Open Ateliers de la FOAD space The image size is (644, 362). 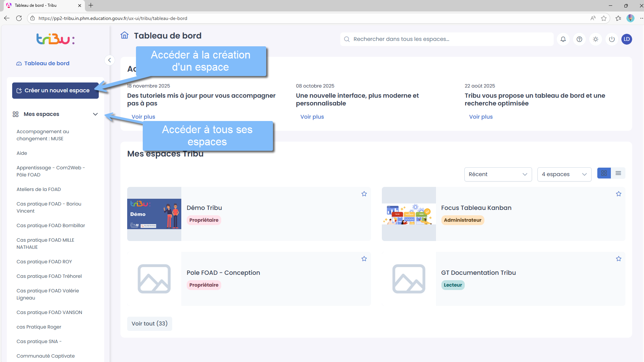(x=39, y=189)
